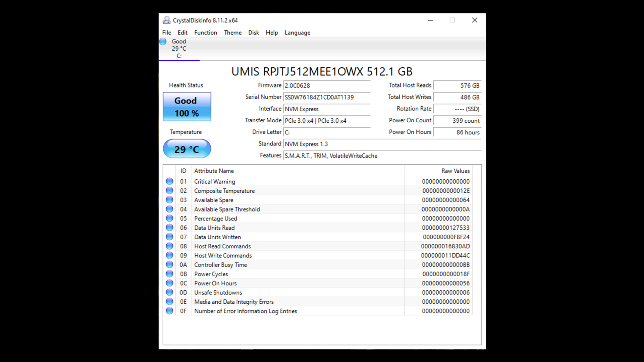Click the status orb beside Critical Warning
Screen dimensions: 644x362
pos(170,181)
